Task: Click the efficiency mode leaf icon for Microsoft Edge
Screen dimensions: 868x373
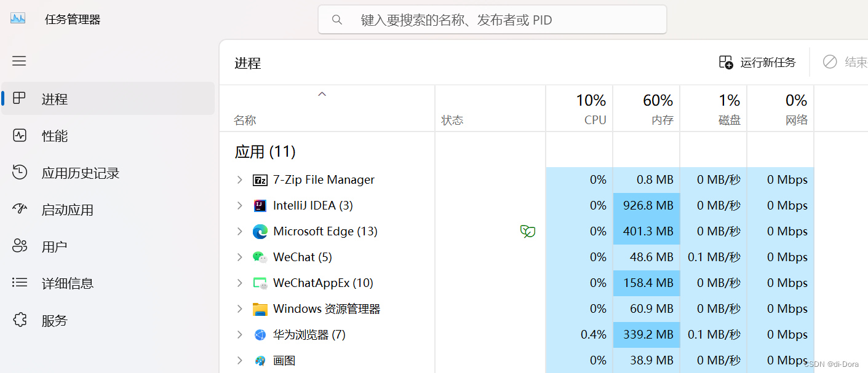Action: [x=528, y=231]
